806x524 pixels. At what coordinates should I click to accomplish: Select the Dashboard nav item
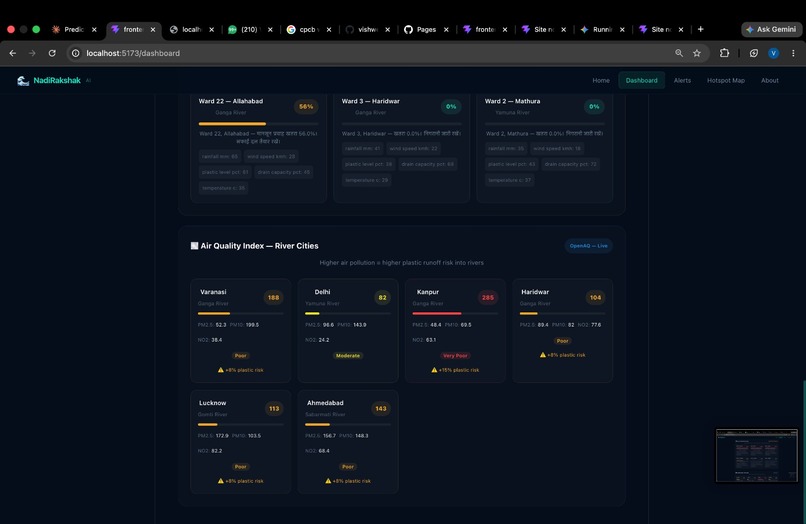tap(642, 80)
